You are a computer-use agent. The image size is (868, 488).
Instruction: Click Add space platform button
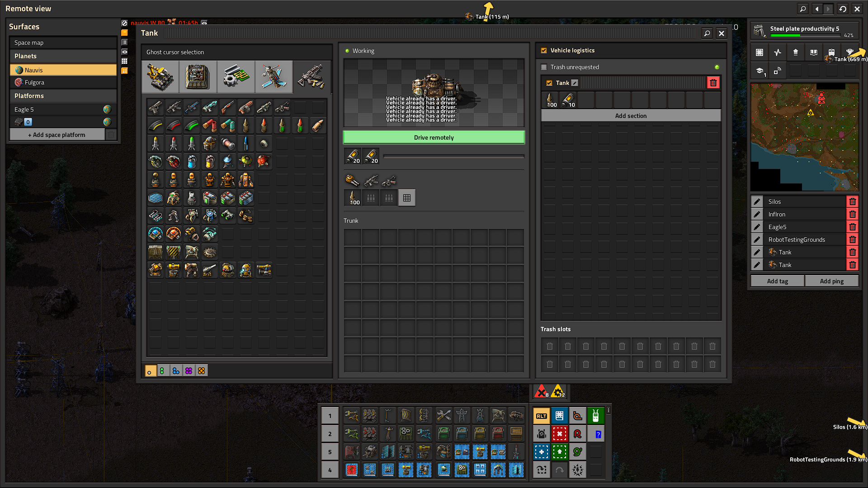tap(57, 135)
